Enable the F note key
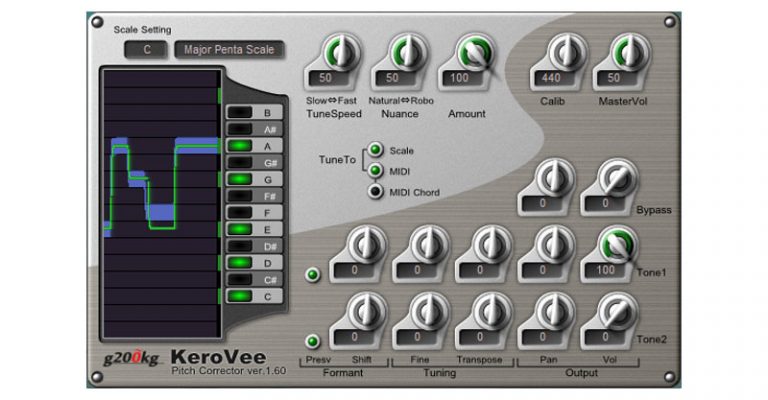The image size is (768, 400). coord(254,213)
